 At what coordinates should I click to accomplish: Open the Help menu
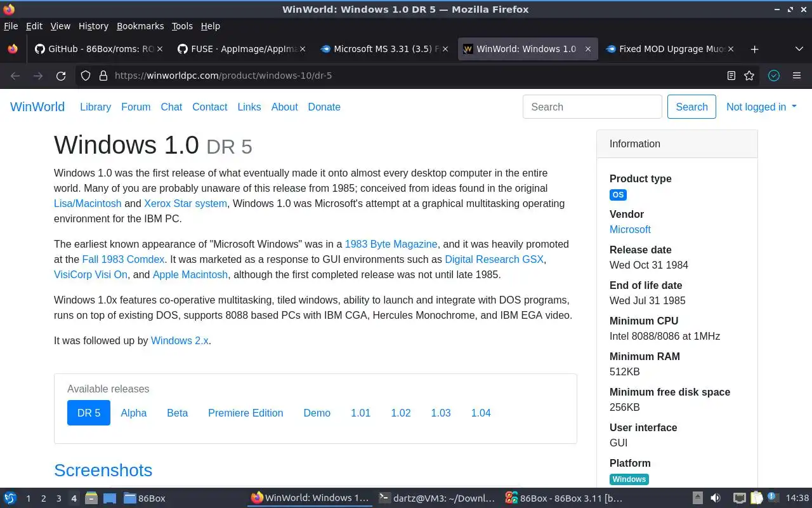pyautogui.click(x=211, y=26)
